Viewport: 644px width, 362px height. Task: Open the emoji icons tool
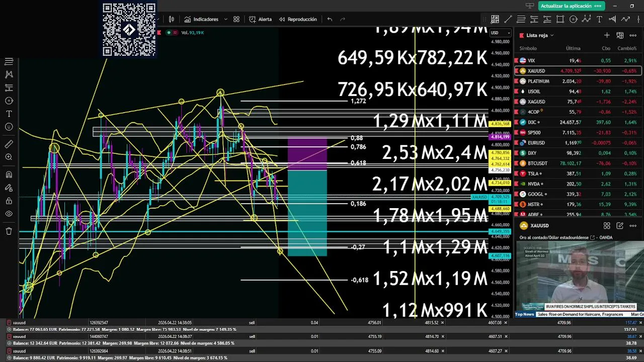(9, 127)
